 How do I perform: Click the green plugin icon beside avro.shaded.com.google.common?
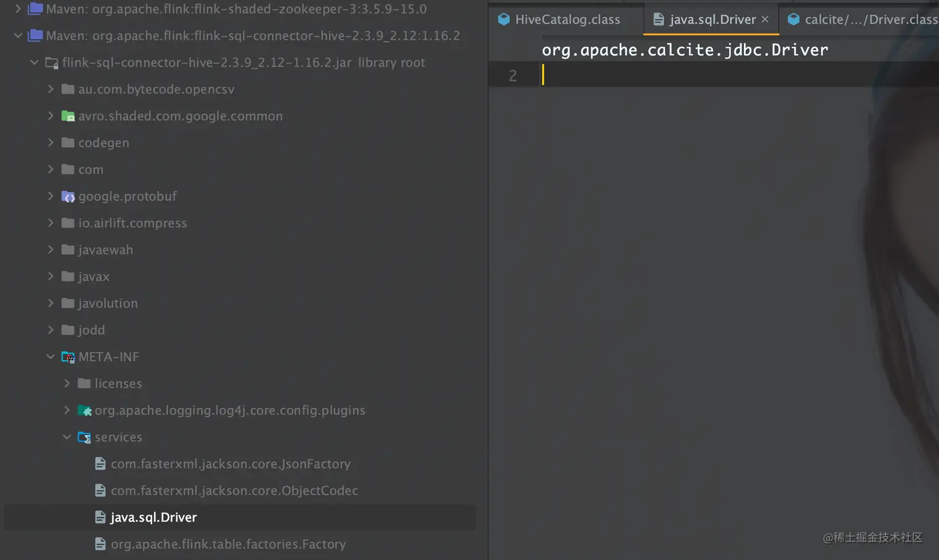(x=68, y=115)
